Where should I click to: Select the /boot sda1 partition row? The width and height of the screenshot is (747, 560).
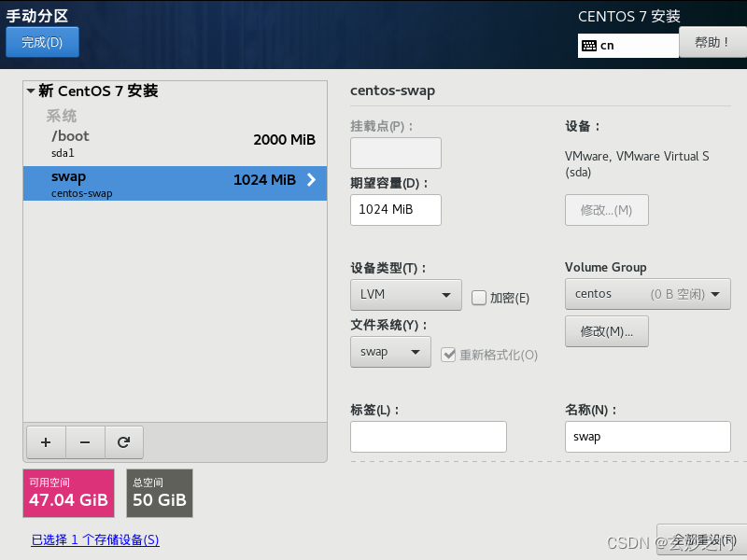tap(175, 145)
